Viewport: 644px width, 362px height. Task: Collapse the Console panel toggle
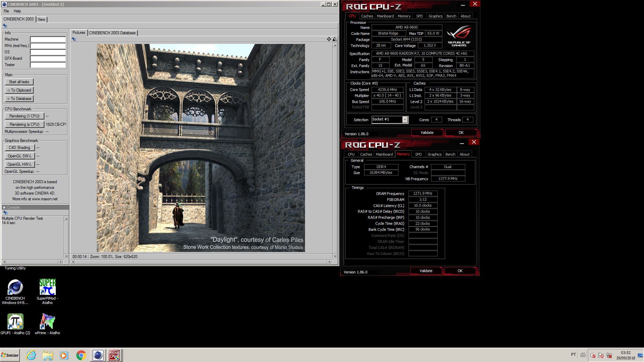tap(4, 207)
